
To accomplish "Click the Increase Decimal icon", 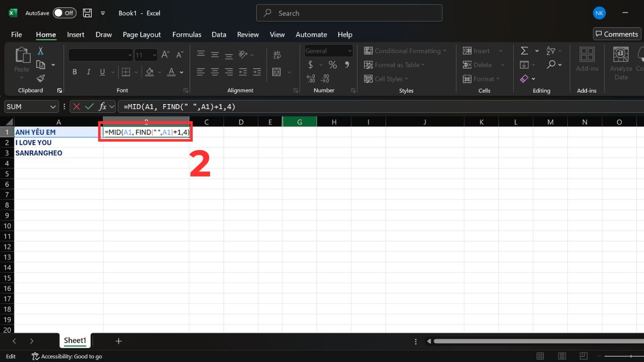I will (x=311, y=78).
